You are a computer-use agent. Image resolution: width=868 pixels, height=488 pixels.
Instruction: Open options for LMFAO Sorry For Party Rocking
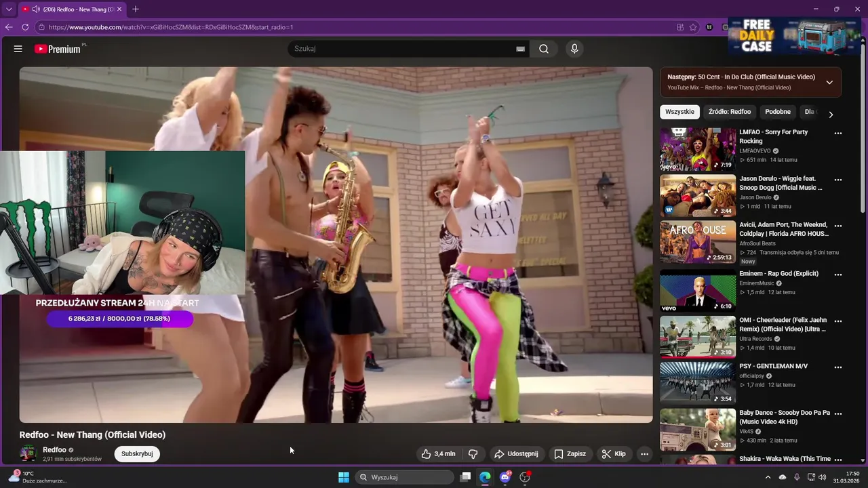(x=838, y=134)
